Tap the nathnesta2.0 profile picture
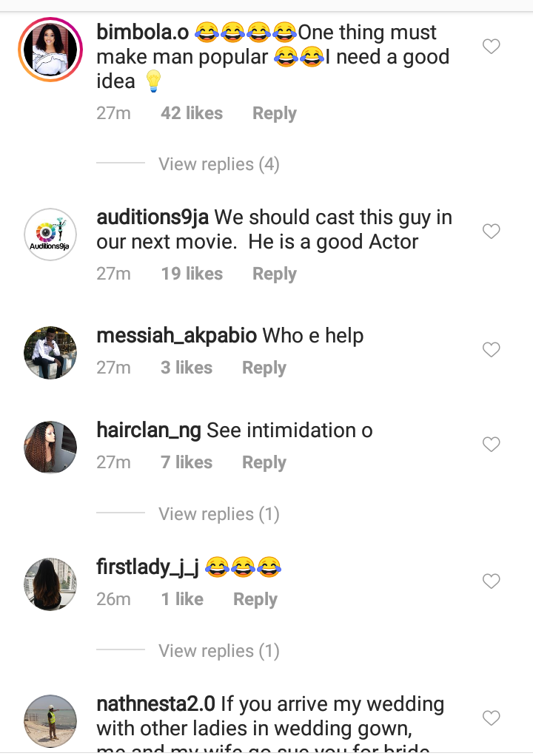This screenshot has width=533, height=756. pyautogui.click(x=50, y=720)
